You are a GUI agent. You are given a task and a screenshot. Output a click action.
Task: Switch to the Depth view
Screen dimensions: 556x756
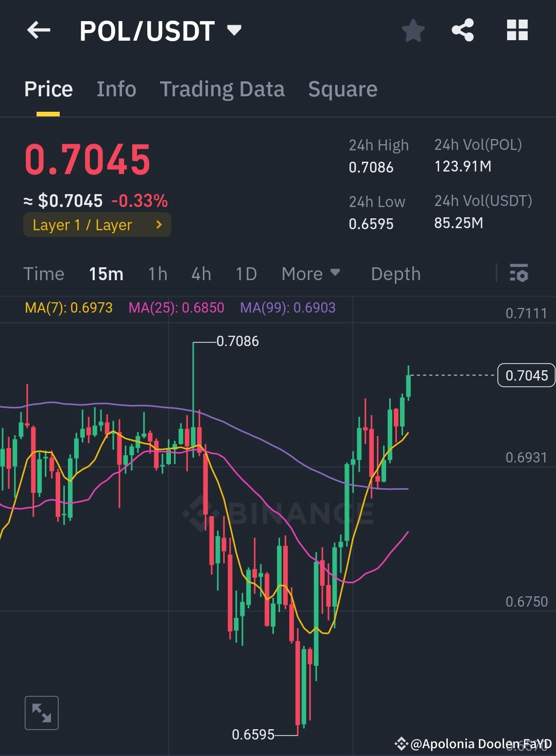395,274
